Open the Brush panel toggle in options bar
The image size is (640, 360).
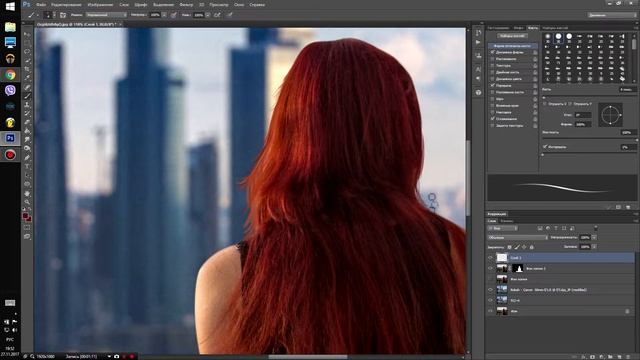point(63,15)
